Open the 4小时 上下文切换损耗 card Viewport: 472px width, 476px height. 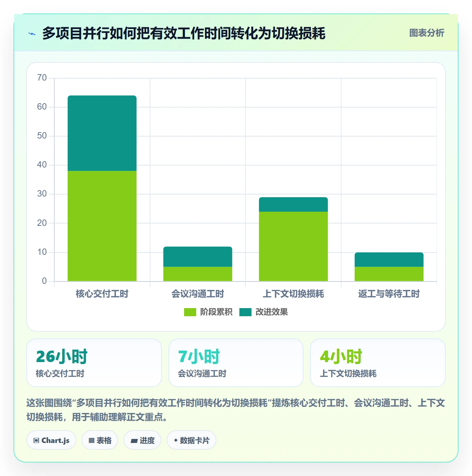(x=378, y=363)
